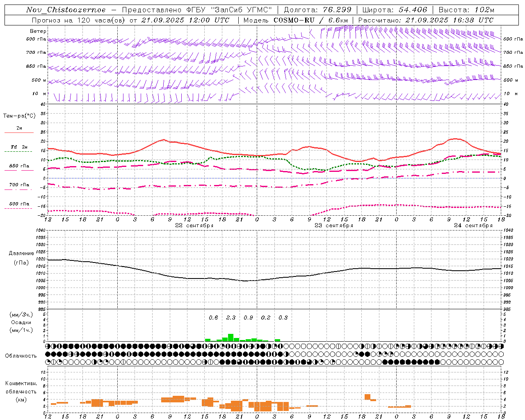The width and height of the screenshot is (525, 420).
Task: Click the latitude value 54.406
Action: tap(413, 10)
